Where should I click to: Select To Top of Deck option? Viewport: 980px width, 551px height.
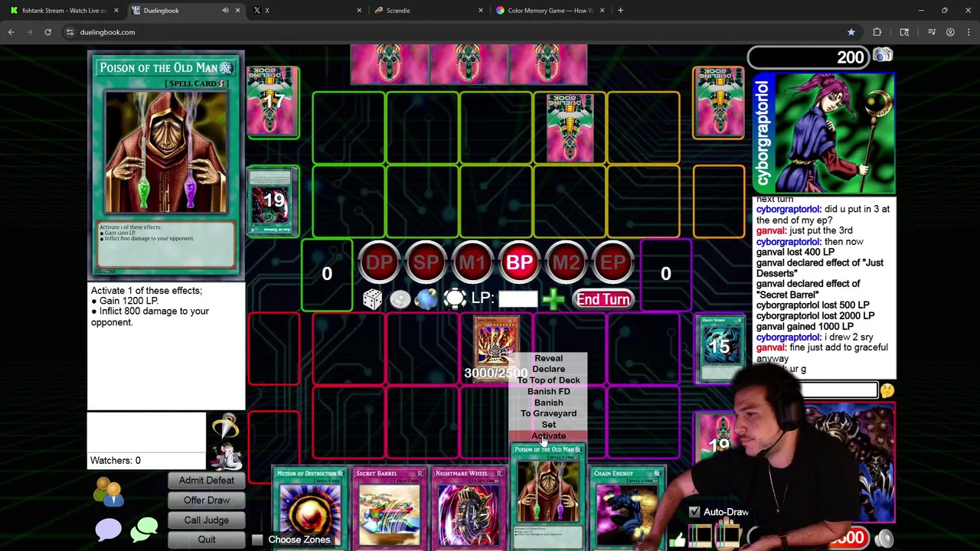(548, 380)
